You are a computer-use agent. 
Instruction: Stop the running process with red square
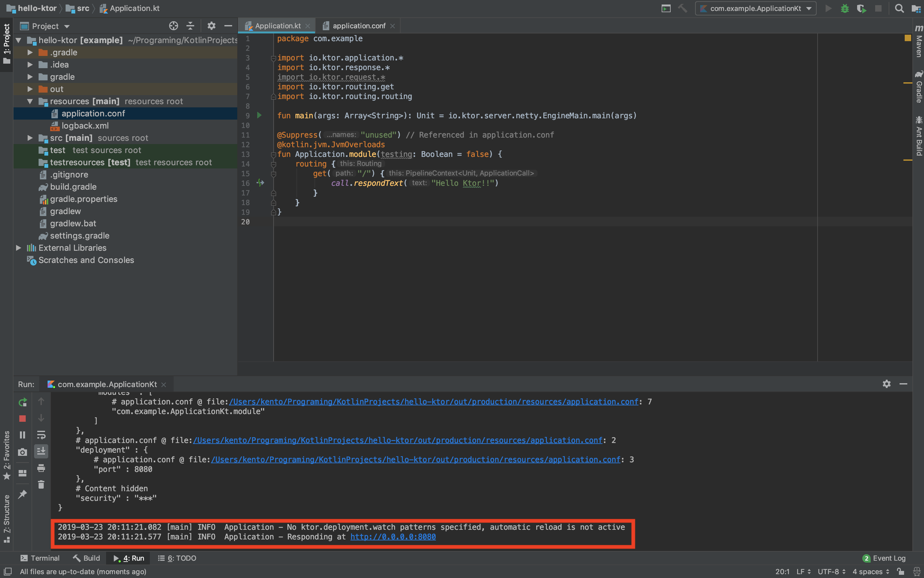tap(23, 419)
